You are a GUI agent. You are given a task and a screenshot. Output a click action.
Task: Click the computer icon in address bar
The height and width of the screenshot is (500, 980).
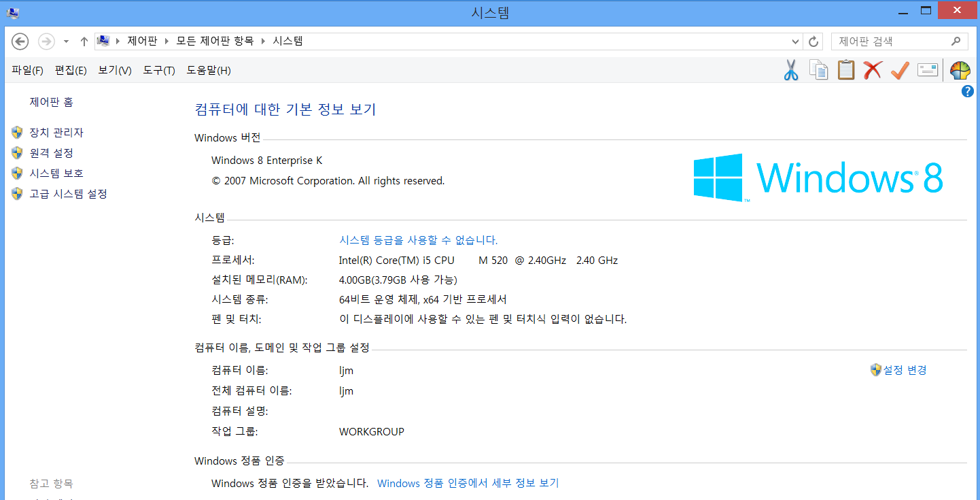click(103, 41)
